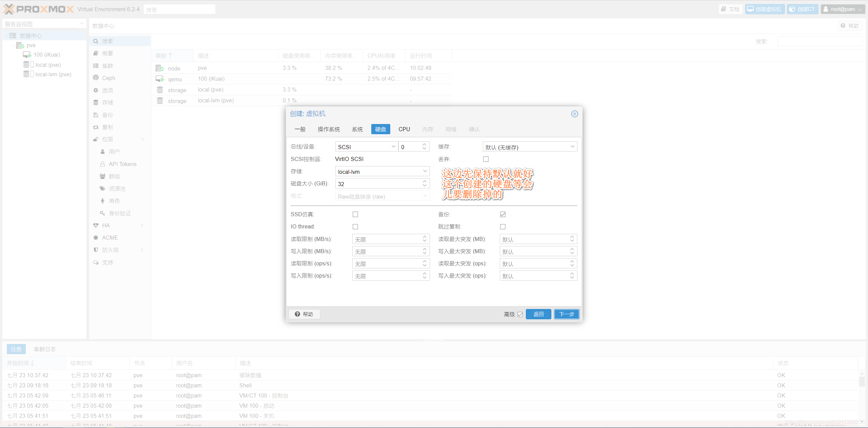
Task: Click the ACME gear icon
Action: [96, 238]
